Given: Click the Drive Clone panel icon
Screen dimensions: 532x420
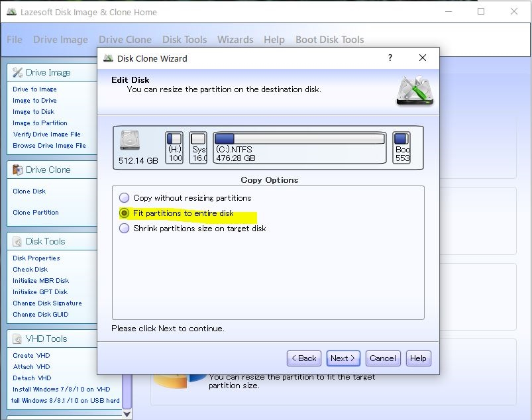Looking at the screenshot, I should (x=17, y=170).
